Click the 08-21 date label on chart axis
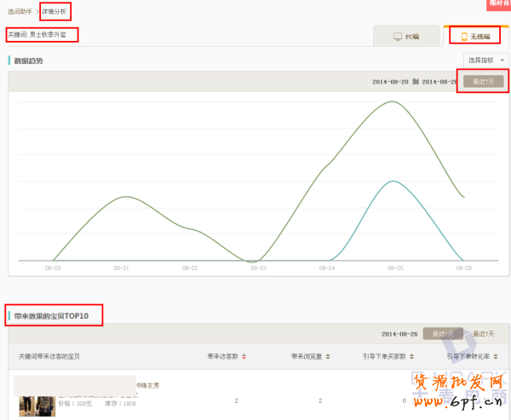Viewport: 511px width, 420px height. click(x=121, y=268)
